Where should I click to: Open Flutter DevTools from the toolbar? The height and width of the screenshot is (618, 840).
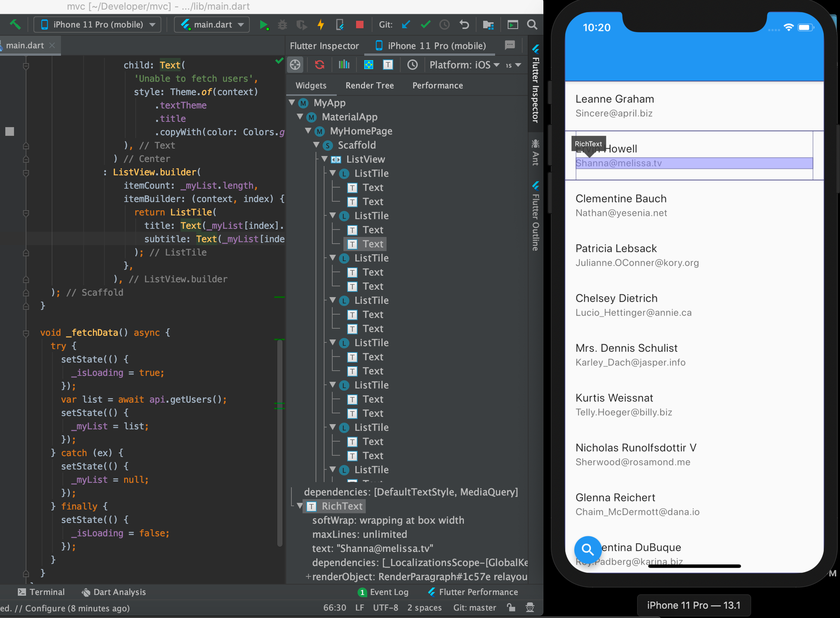513,25
